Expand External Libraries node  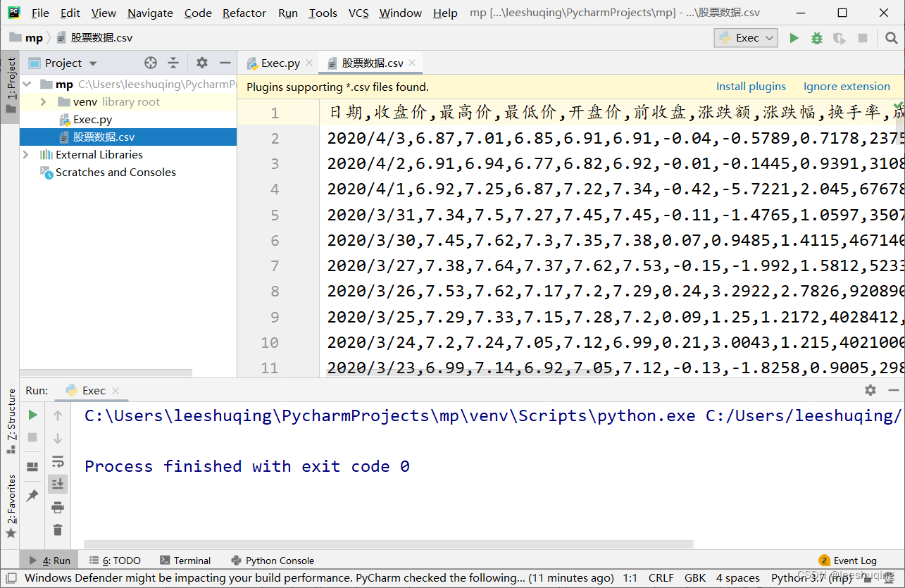point(27,154)
